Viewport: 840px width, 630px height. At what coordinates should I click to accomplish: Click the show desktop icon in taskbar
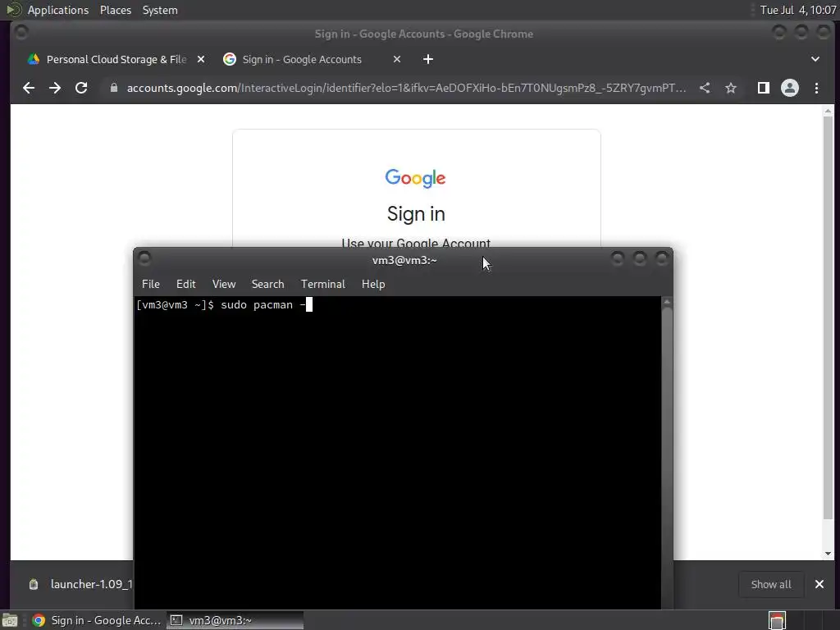10,620
